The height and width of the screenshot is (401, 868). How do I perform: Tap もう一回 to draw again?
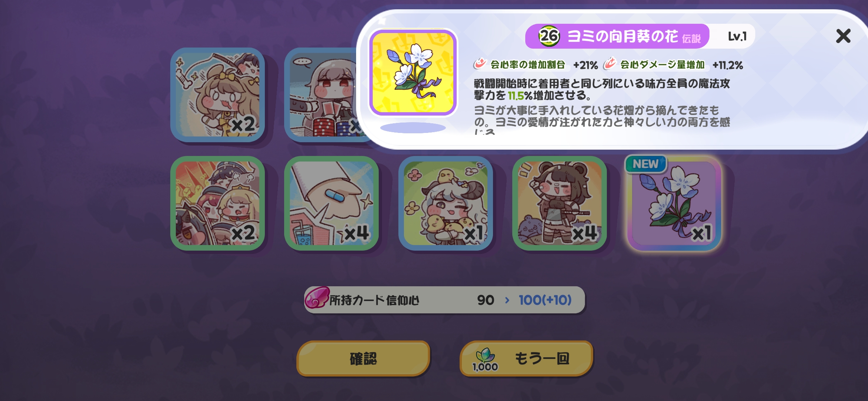tap(526, 358)
